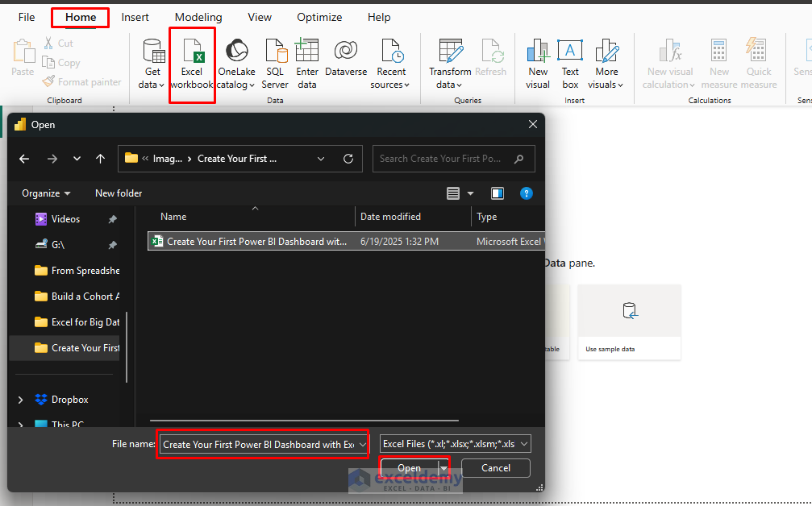Go forward in the Open dialog
This screenshot has height=506, width=812.
point(52,159)
